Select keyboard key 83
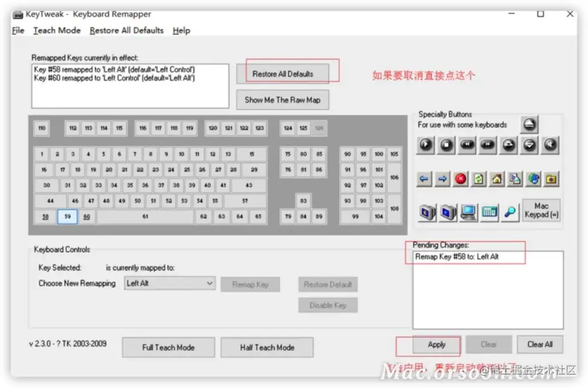 pyautogui.click(x=304, y=201)
